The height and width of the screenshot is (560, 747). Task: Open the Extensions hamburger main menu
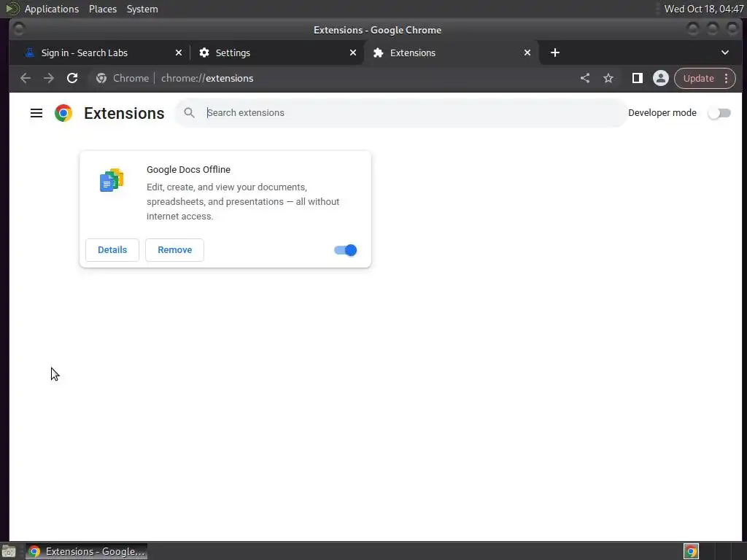(x=36, y=113)
